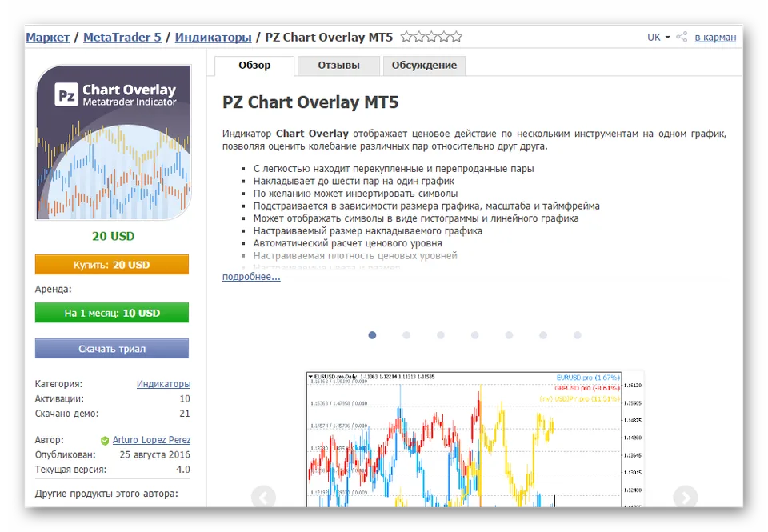Click the green verified author shield icon
The image size is (768, 532).
click(104, 440)
